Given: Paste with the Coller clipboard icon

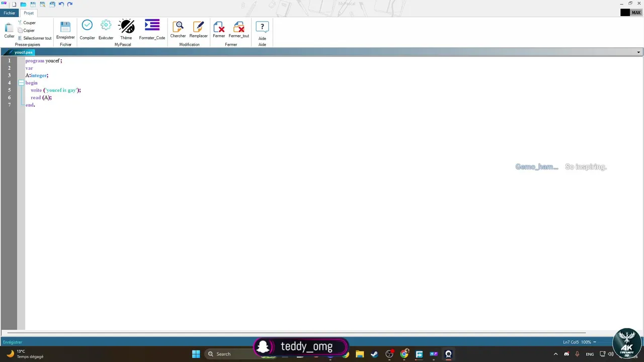Looking at the screenshot, I should 9,31.
